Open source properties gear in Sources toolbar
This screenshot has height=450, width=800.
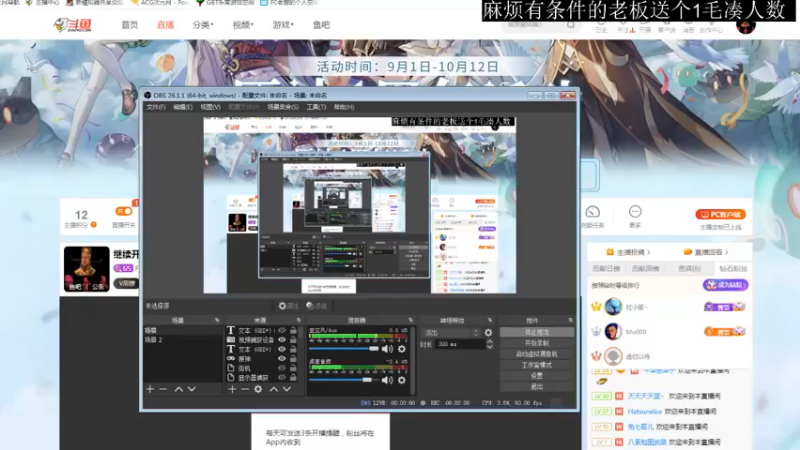pos(258,389)
